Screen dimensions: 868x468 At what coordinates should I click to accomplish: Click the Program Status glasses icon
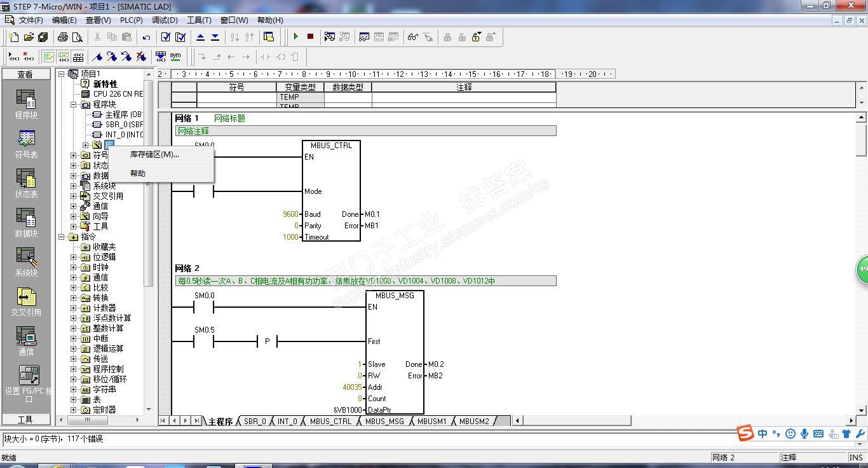coord(413,37)
